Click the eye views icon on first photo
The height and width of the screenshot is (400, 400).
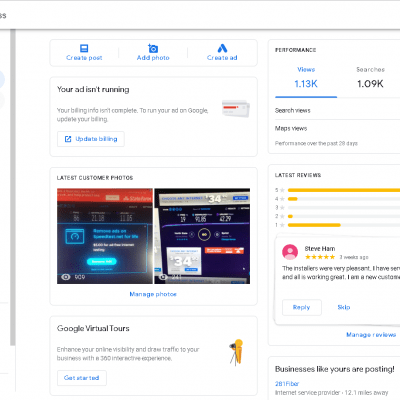(x=66, y=277)
